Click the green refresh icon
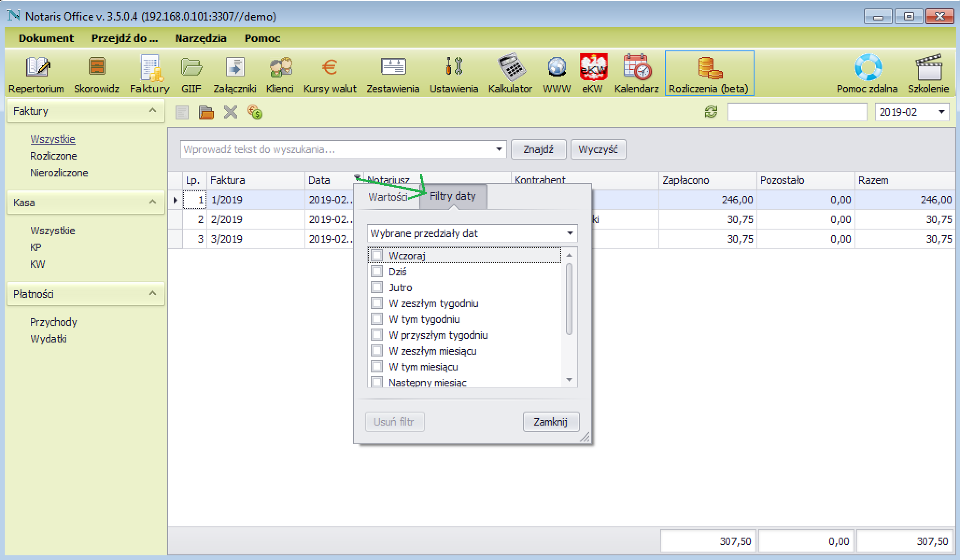 tap(711, 112)
